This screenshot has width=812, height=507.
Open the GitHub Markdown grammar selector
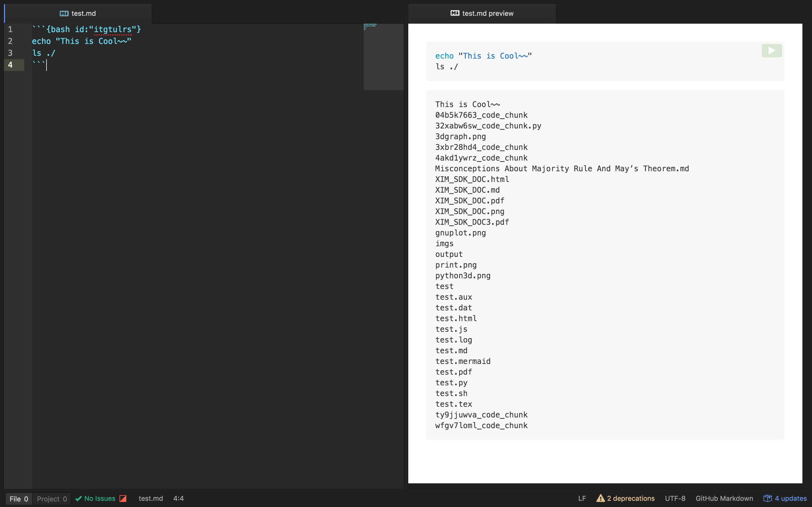pos(724,498)
